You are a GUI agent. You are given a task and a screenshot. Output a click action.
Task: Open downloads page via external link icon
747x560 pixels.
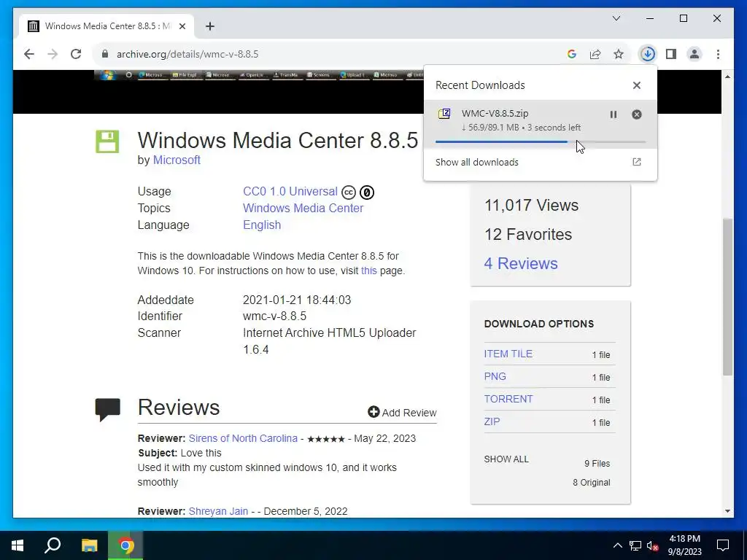pyautogui.click(x=636, y=162)
